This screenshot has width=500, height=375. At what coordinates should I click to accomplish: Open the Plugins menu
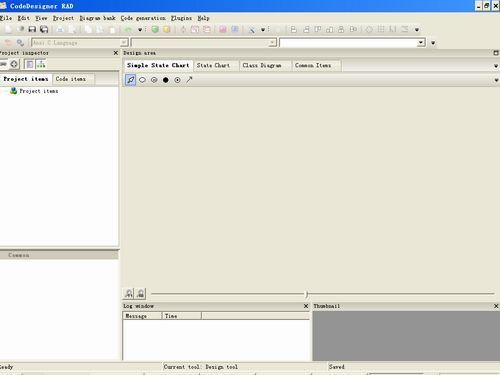(x=181, y=18)
